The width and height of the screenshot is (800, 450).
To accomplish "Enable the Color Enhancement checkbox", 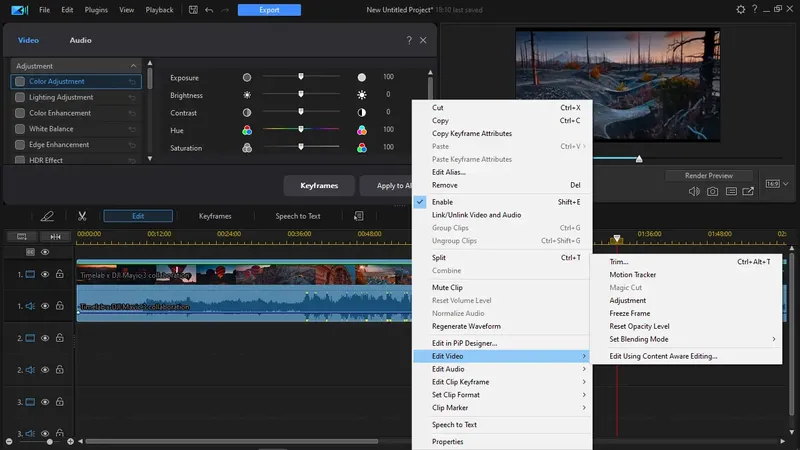I will pos(20,113).
